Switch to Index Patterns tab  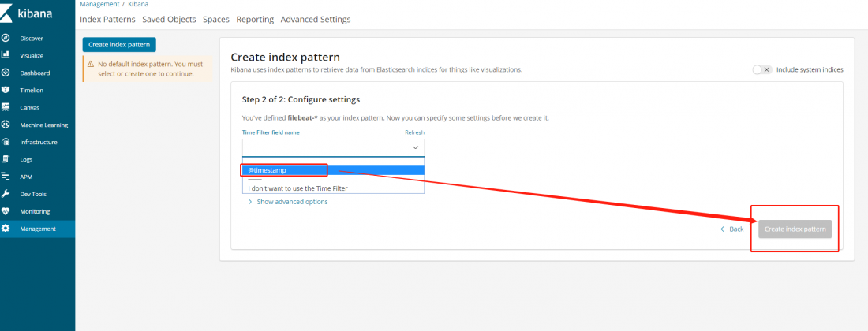107,20
